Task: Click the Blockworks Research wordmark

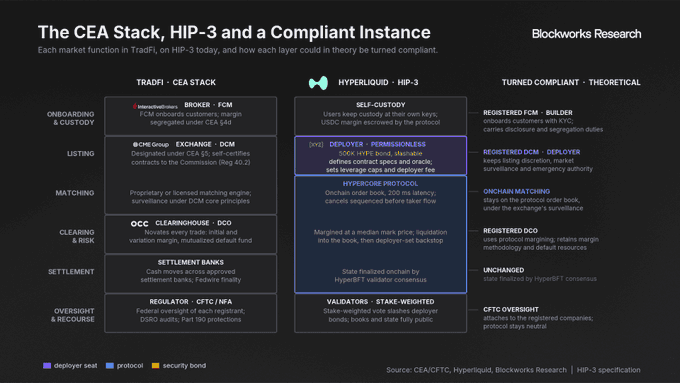Action: coord(586,34)
